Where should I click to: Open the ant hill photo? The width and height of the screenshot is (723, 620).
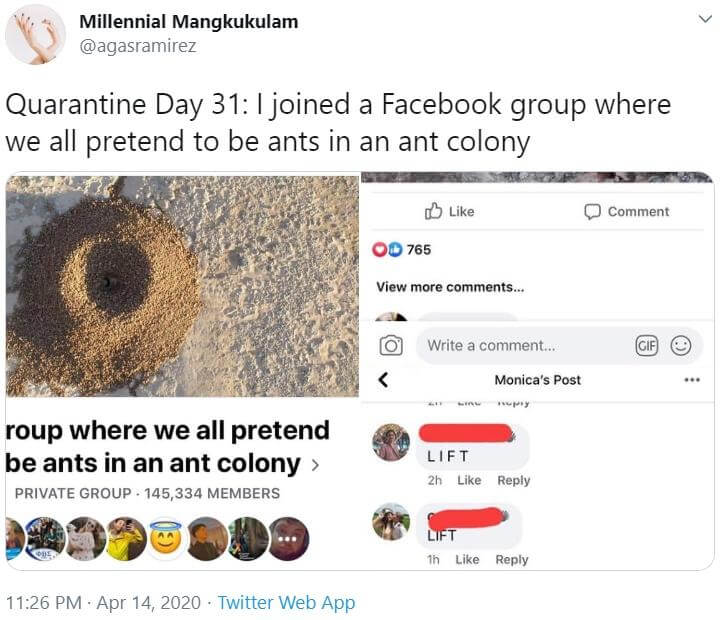182,286
